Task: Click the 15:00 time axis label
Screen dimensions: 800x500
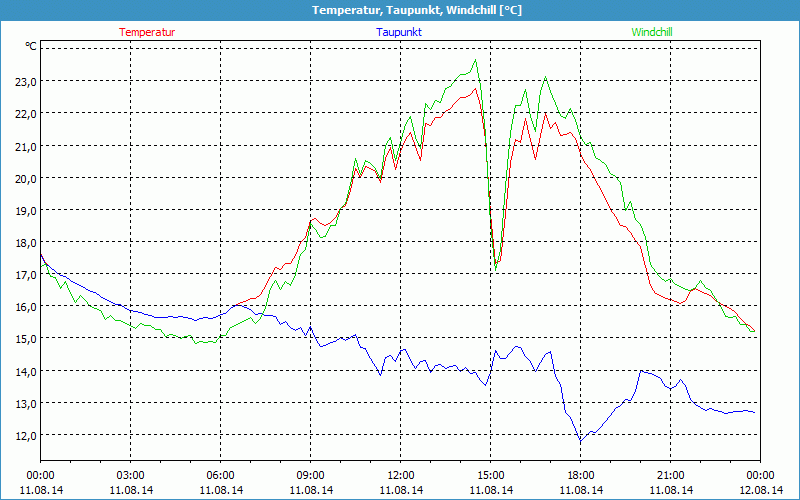Action: click(x=491, y=475)
